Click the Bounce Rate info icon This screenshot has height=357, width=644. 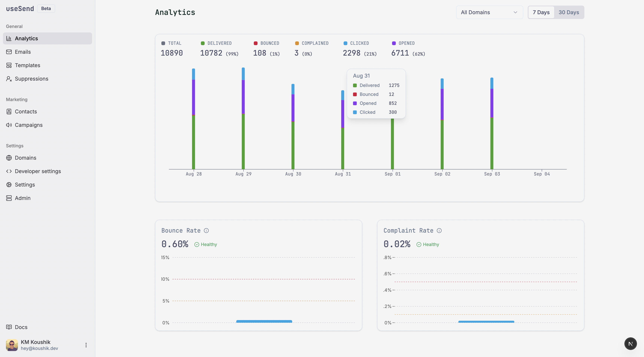206,231
